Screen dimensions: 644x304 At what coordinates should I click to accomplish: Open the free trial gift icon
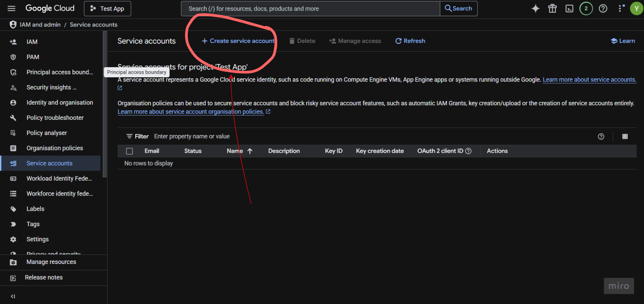pyautogui.click(x=552, y=9)
